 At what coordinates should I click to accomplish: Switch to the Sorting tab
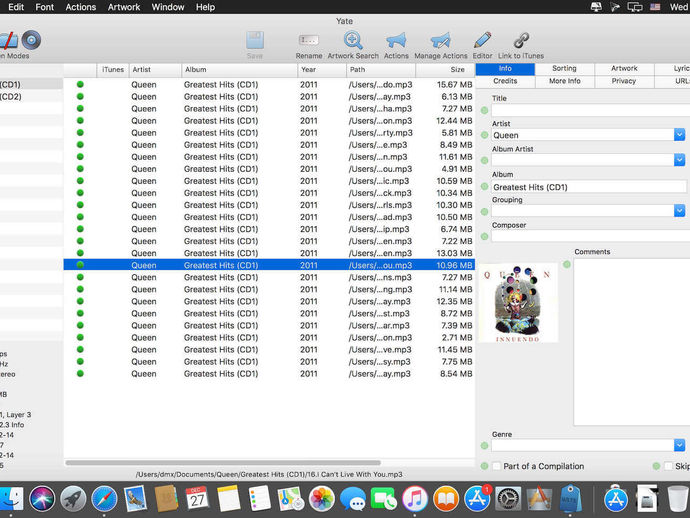tap(564, 69)
